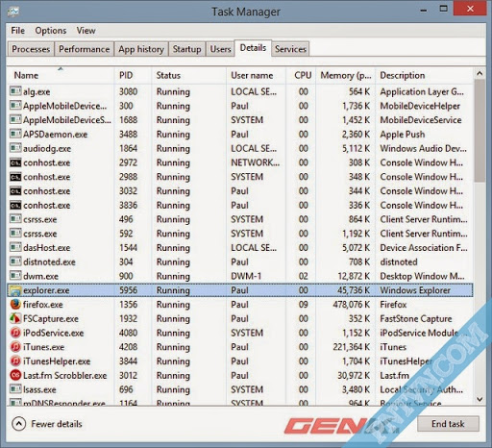
Task: Select the FastStone Capture description
Action: (x=416, y=318)
